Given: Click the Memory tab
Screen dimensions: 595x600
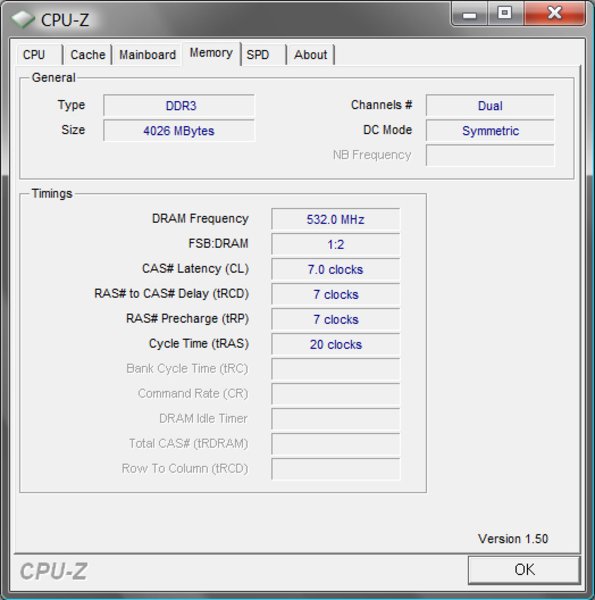Looking at the screenshot, I should coord(211,53).
